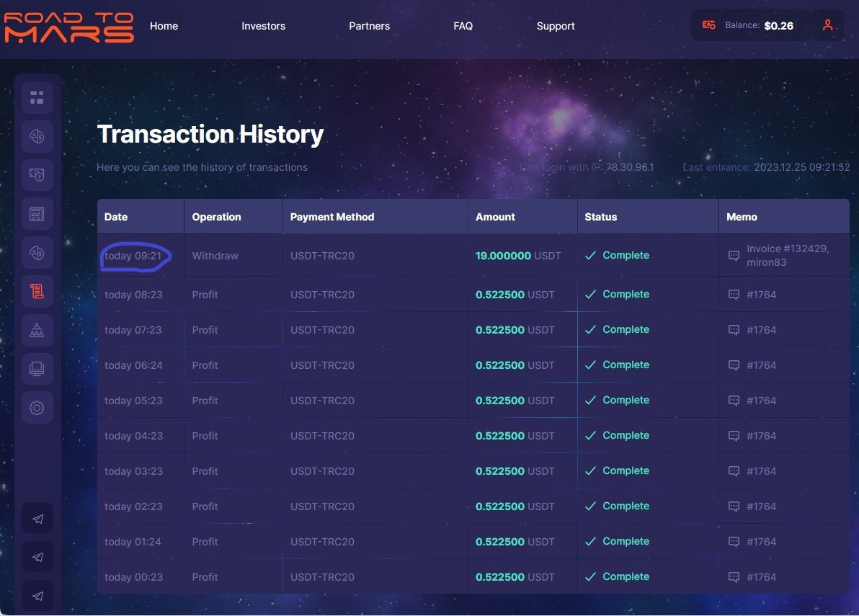This screenshot has height=616, width=859.
Task: Click the Road to Mars logo
Action: [68, 27]
